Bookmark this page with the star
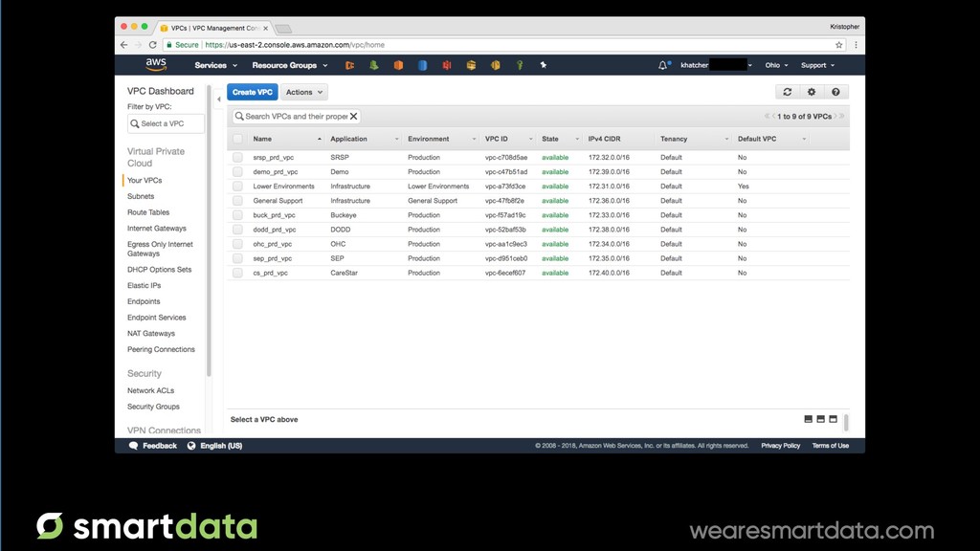980x551 pixels. (838, 45)
